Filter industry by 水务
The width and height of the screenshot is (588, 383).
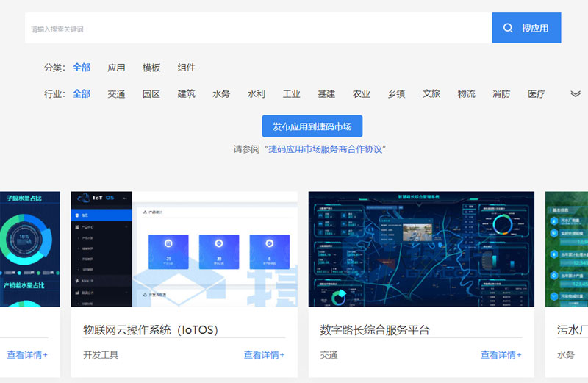(x=221, y=94)
